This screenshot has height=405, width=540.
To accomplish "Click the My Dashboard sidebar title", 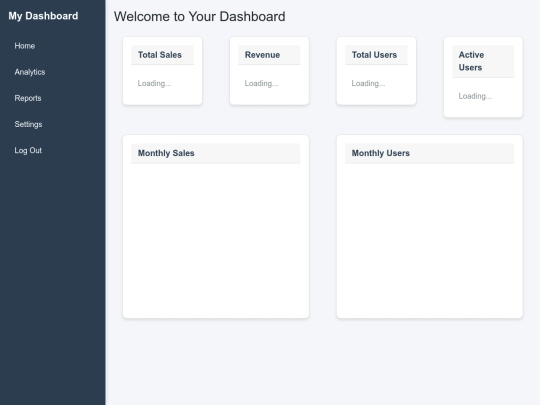I will click(43, 16).
